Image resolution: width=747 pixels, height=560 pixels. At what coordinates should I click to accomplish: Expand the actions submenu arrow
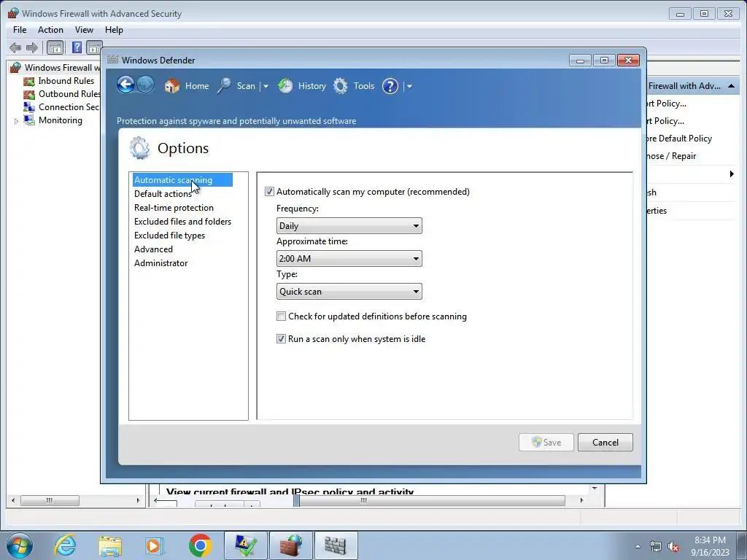[732, 174]
